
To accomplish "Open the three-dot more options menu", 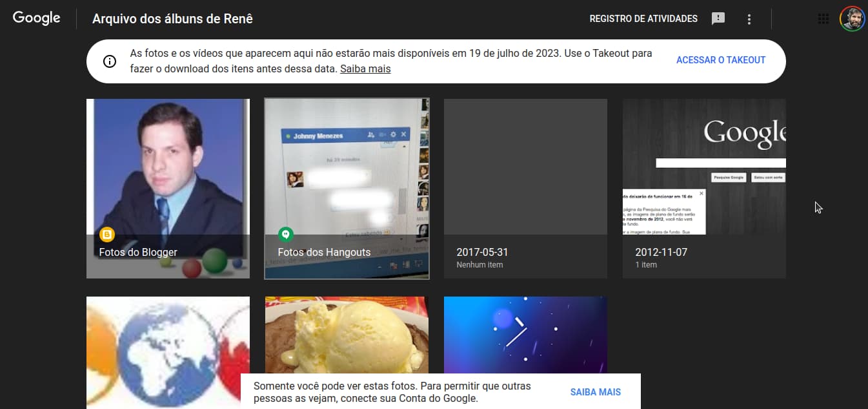I will click(x=749, y=19).
